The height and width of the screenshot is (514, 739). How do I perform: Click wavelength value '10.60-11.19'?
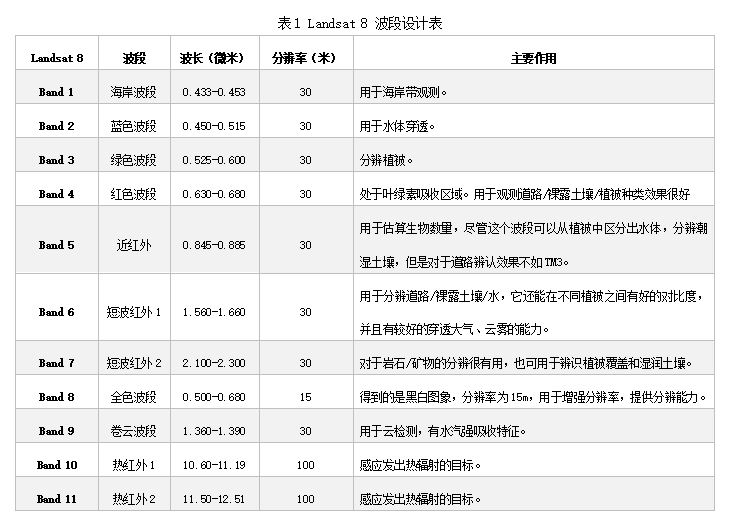(214, 465)
